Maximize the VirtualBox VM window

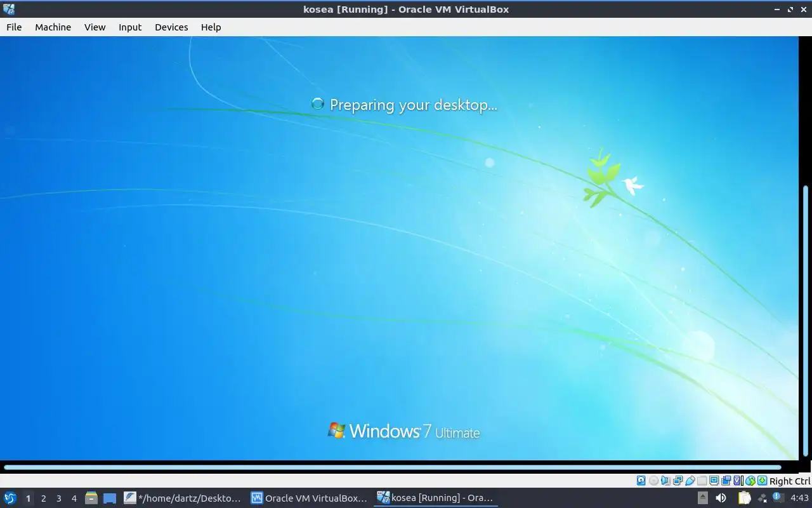(x=790, y=9)
